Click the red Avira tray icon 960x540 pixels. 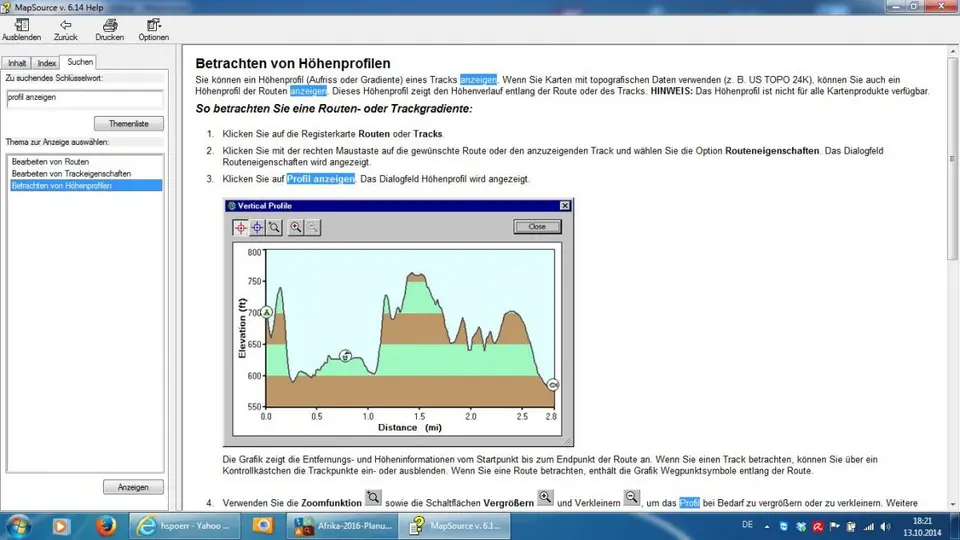pyautogui.click(x=818, y=527)
